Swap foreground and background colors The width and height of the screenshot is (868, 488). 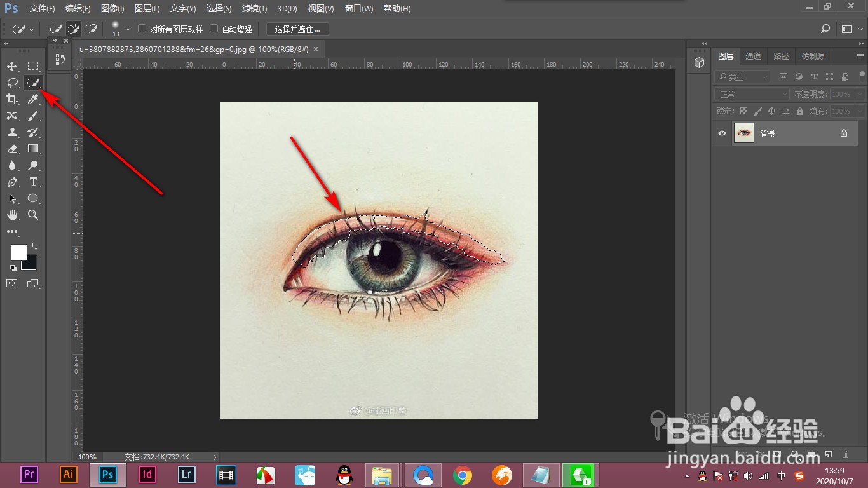pyautogui.click(x=34, y=247)
